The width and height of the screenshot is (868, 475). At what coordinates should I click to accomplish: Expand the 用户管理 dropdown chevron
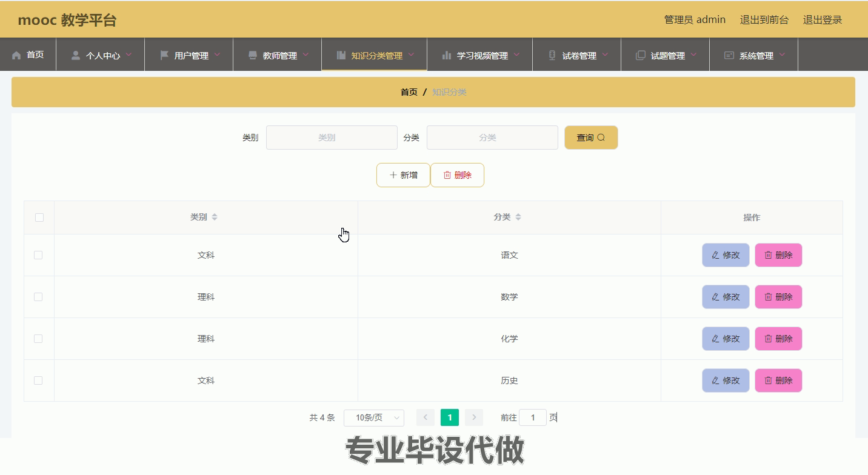(217, 55)
